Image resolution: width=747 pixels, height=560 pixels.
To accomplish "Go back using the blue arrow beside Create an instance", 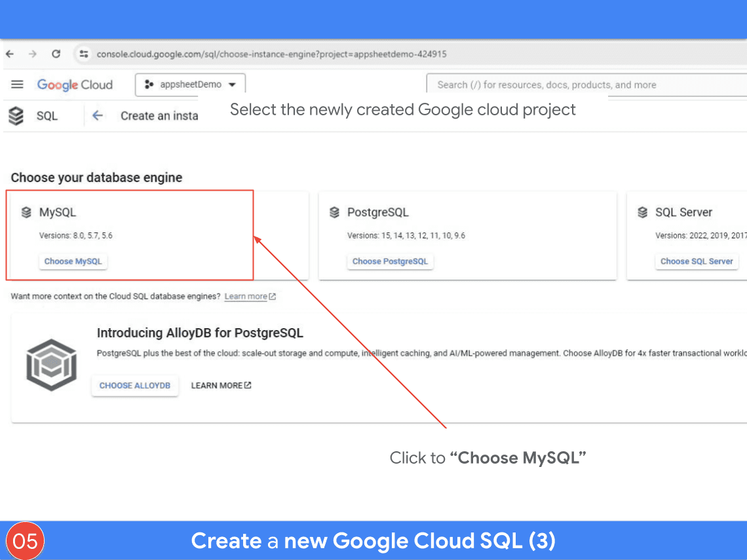I will [98, 116].
